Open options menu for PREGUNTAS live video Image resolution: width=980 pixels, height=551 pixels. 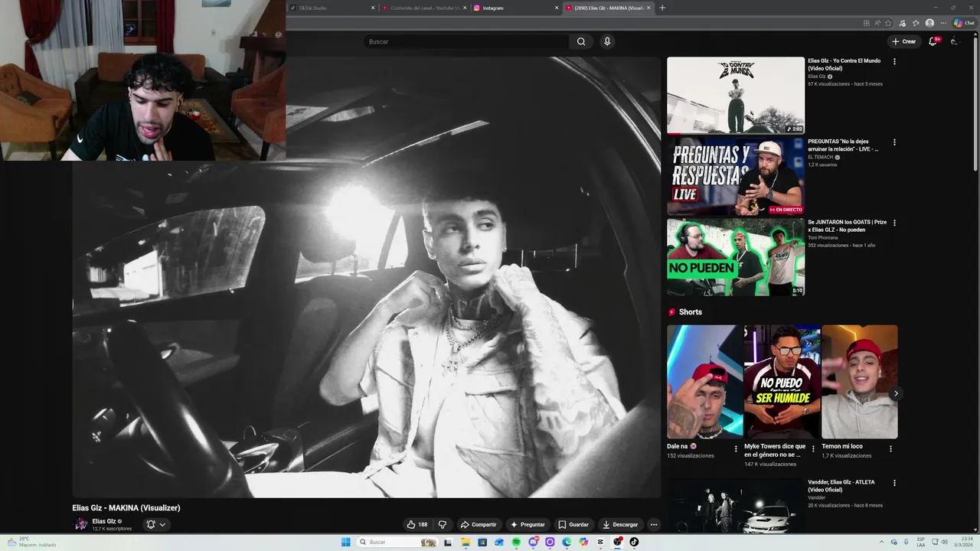[894, 142]
